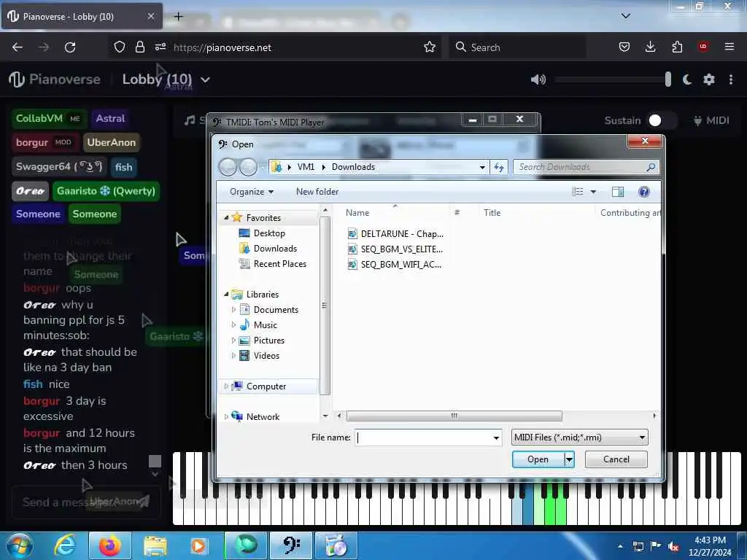
Task: Select user fish in player list
Action: [123, 167]
